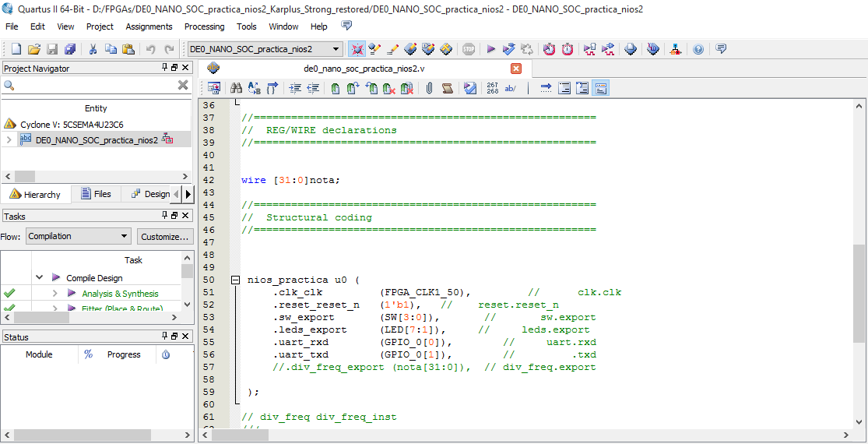Click the Find binoculars icon in the editor toolbar
Screen dimensions: 868x444
pyautogui.click(x=237, y=88)
